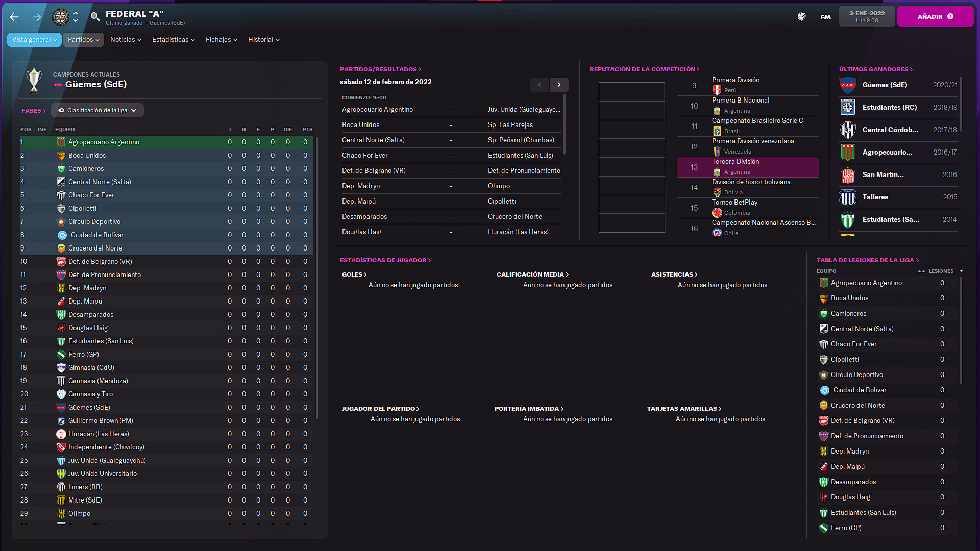The width and height of the screenshot is (980, 551).
Task: Open Reputación de la competición link
Action: (644, 69)
